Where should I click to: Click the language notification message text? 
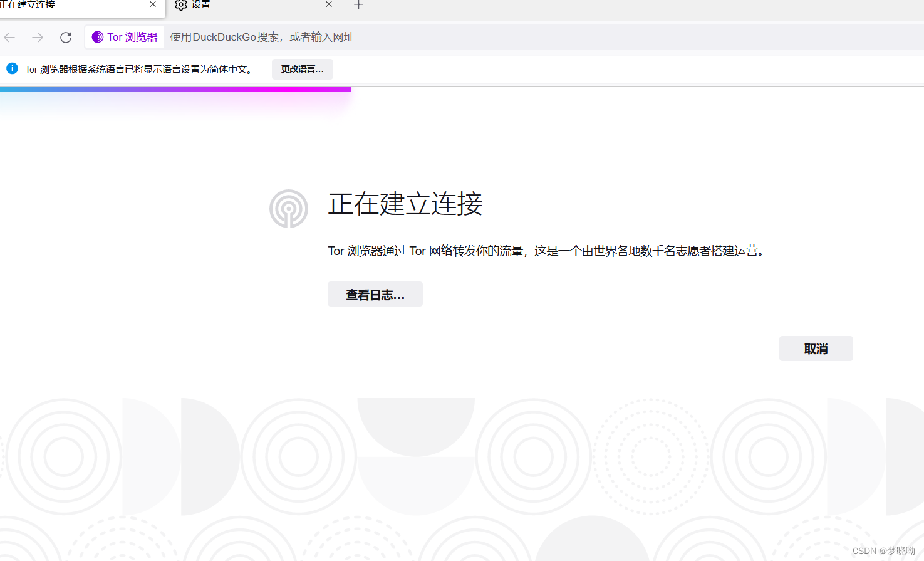coord(143,70)
